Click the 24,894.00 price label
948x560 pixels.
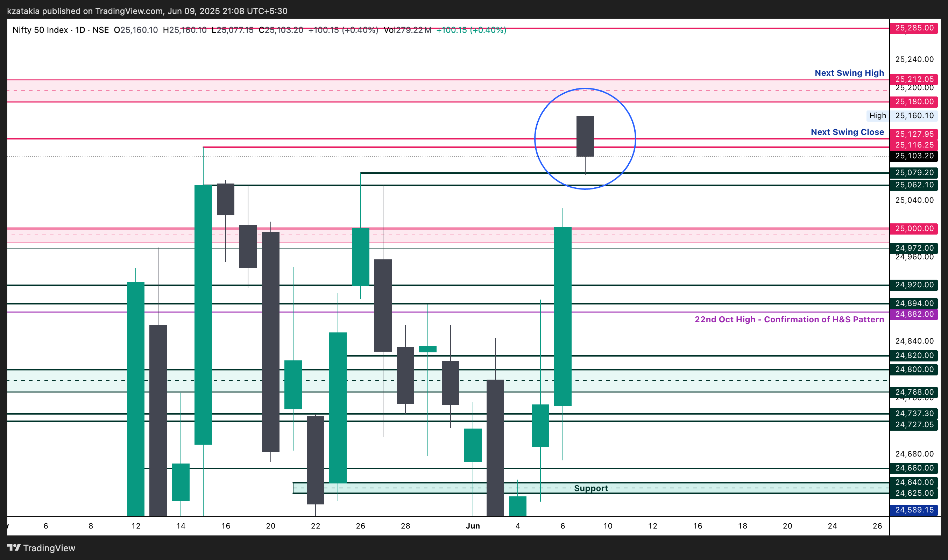click(914, 303)
